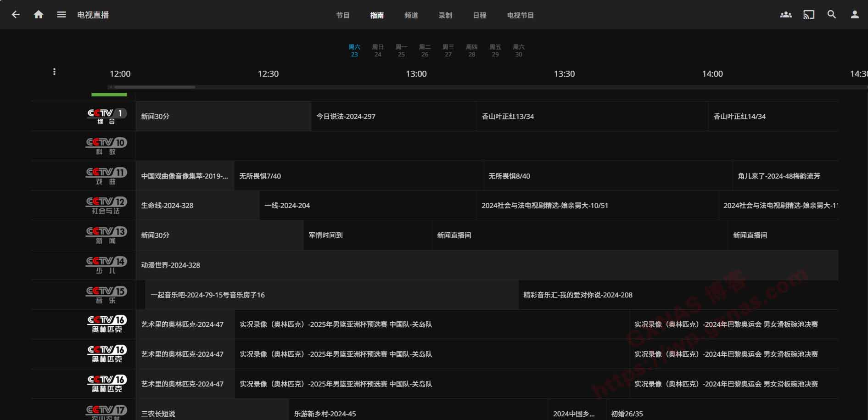Click the back arrow icon
This screenshot has height=420, width=868.
click(16, 15)
